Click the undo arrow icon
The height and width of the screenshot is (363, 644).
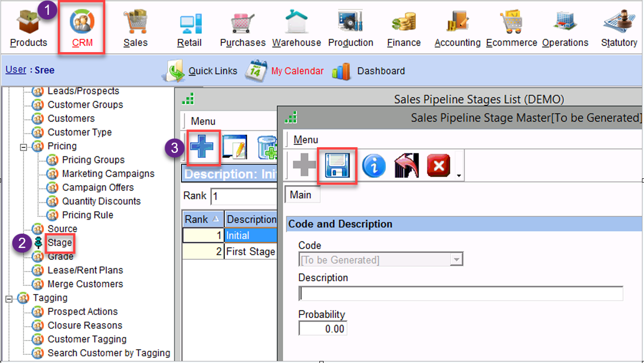coord(406,166)
